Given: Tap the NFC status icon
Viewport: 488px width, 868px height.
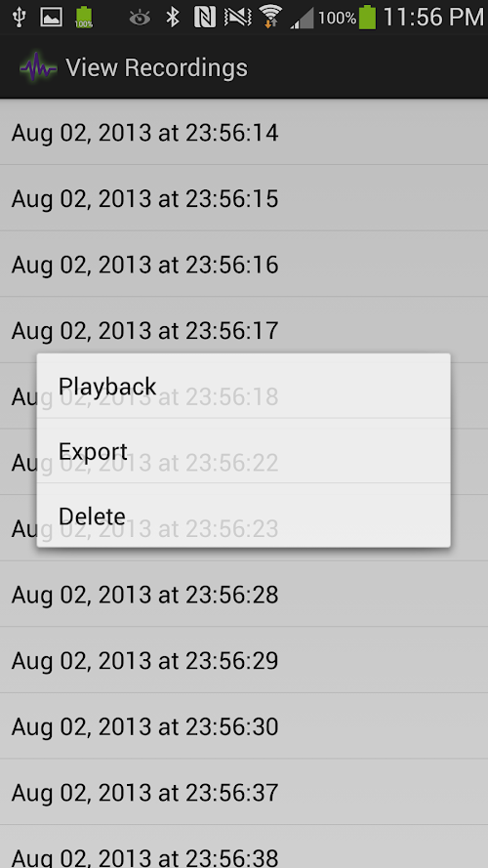Looking at the screenshot, I should tap(205, 18).
